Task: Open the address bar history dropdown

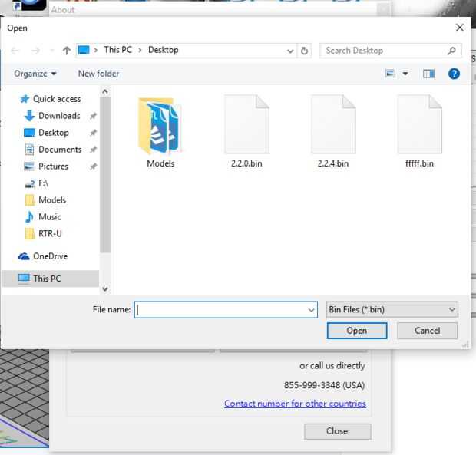Action: tap(290, 51)
